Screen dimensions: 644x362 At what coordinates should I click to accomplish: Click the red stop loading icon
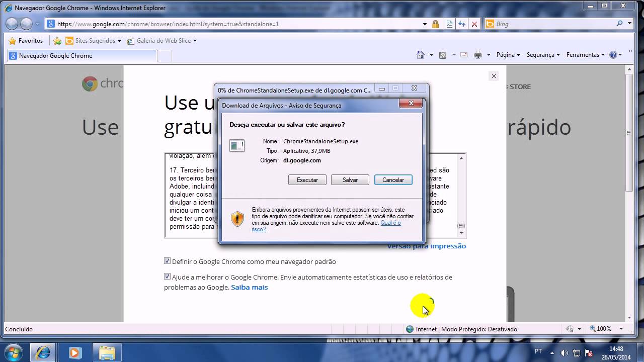click(x=474, y=24)
